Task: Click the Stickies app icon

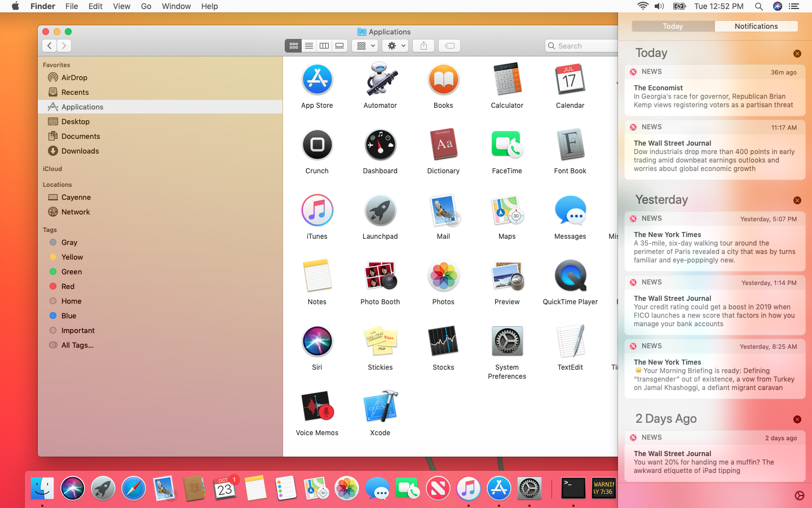Action: [x=380, y=341]
